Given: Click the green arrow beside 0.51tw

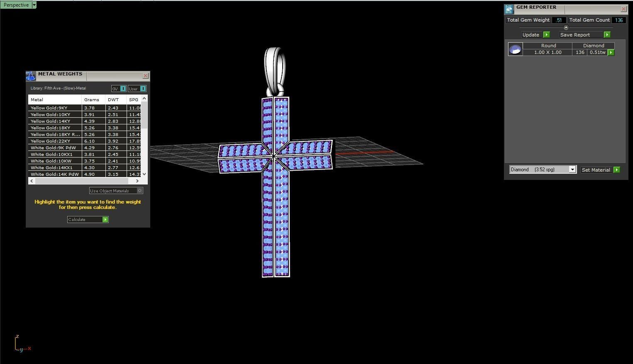Looking at the screenshot, I should tap(611, 53).
